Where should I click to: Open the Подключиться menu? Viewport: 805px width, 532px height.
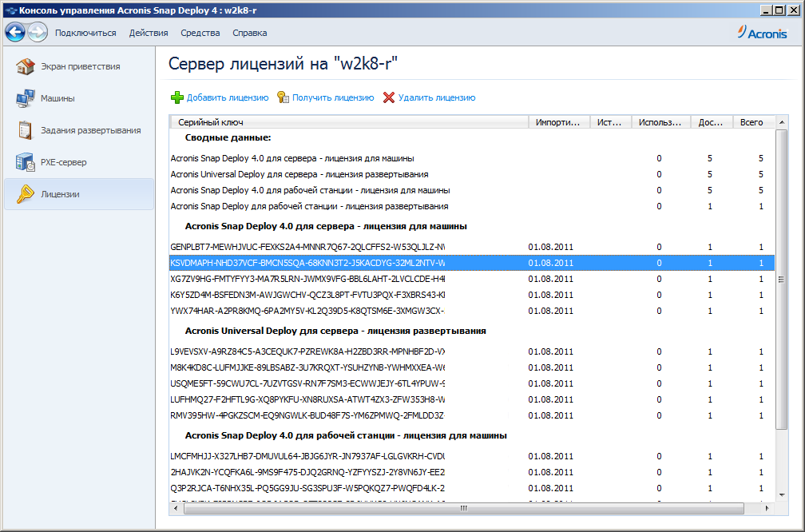point(85,33)
